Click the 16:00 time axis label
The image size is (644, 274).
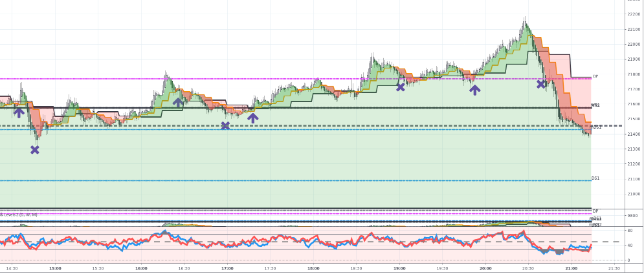pos(141,269)
